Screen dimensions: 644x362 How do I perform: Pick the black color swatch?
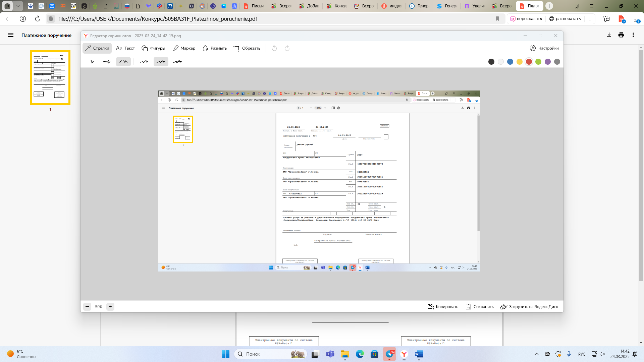pyautogui.click(x=491, y=62)
